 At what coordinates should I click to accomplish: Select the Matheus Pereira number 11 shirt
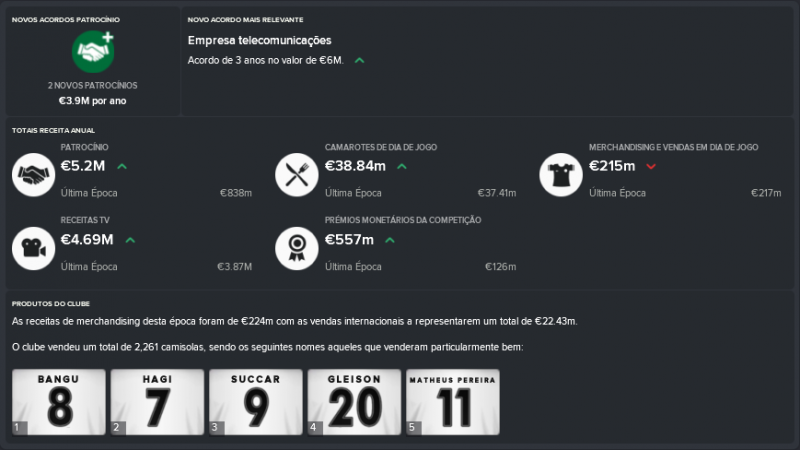point(452,402)
